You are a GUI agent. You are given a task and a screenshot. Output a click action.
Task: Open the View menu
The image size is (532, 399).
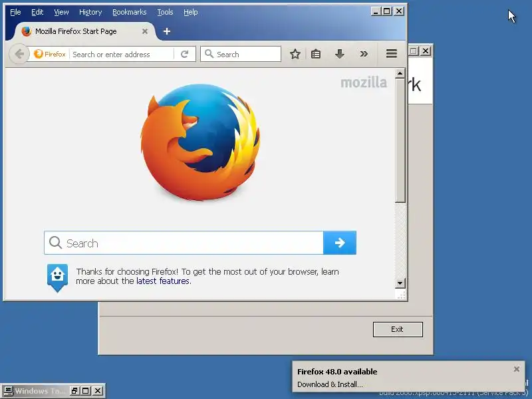[x=61, y=12]
